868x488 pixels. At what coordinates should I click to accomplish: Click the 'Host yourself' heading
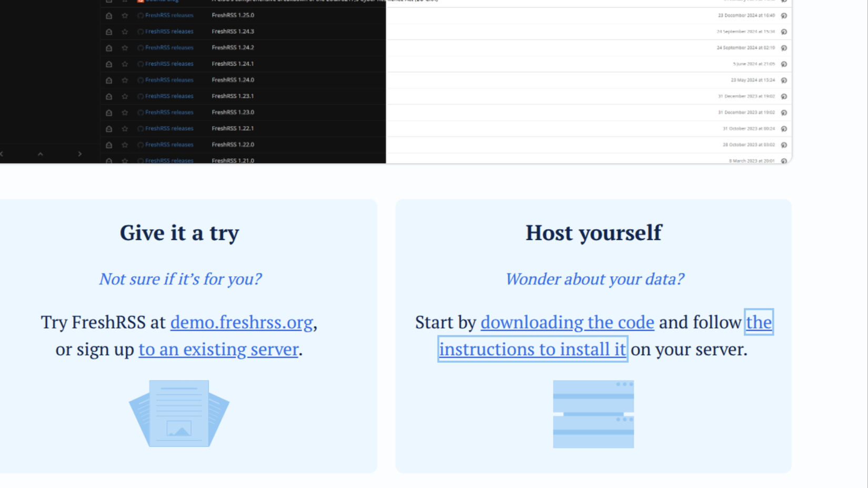point(593,233)
